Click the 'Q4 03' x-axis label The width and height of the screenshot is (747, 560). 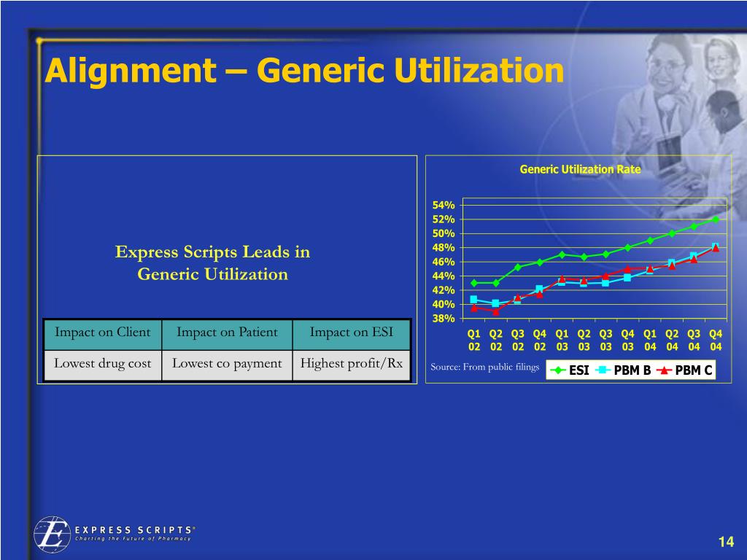pos(628,340)
